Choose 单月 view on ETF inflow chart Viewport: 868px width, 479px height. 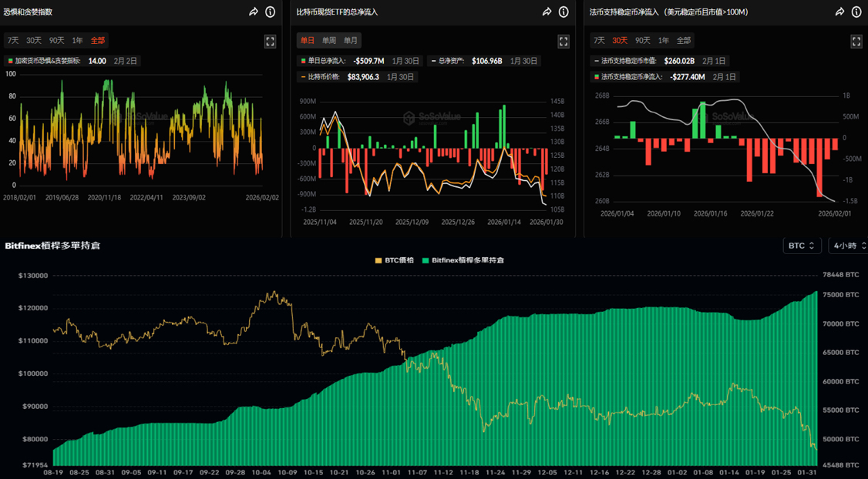coord(351,41)
